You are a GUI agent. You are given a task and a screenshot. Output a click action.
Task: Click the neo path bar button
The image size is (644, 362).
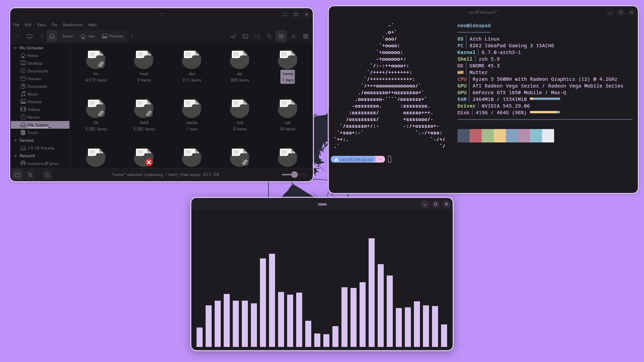click(88, 36)
